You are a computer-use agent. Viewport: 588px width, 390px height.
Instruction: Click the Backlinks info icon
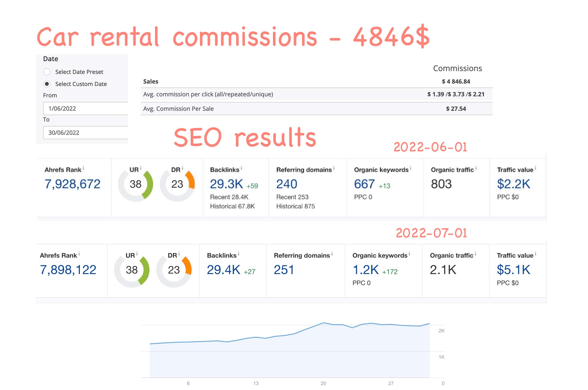click(241, 168)
